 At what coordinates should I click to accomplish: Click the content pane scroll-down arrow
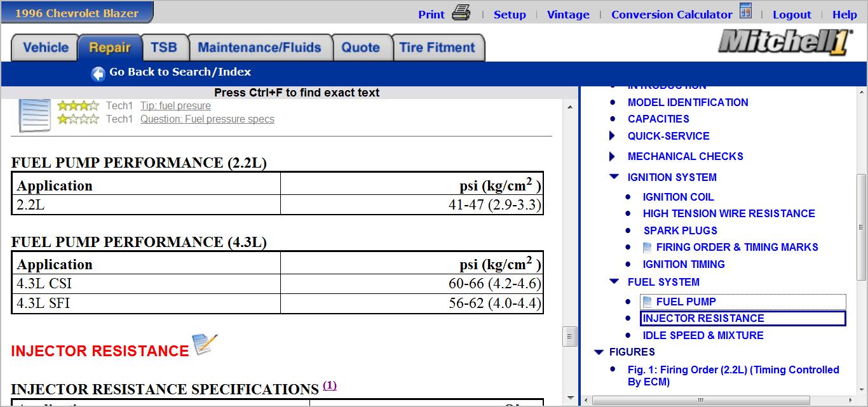coord(570,398)
